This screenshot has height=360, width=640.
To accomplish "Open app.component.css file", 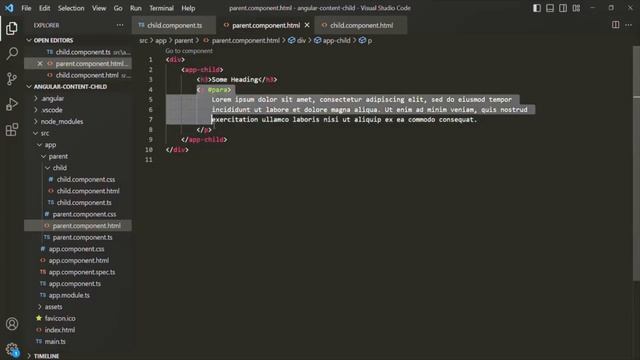I will 76,249.
